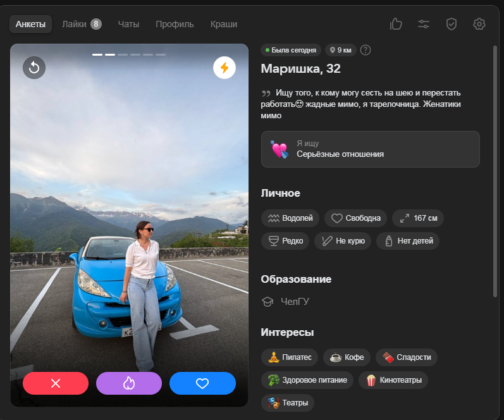Viewport: 504px width, 420px height.
Task: Click the Серьёзные отношения card
Action: (x=370, y=149)
